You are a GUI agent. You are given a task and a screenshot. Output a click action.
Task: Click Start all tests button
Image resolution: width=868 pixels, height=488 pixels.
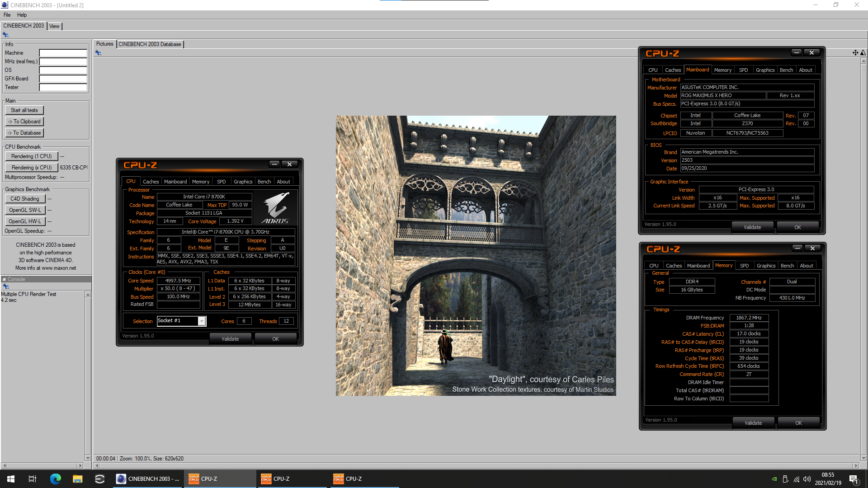point(24,110)
